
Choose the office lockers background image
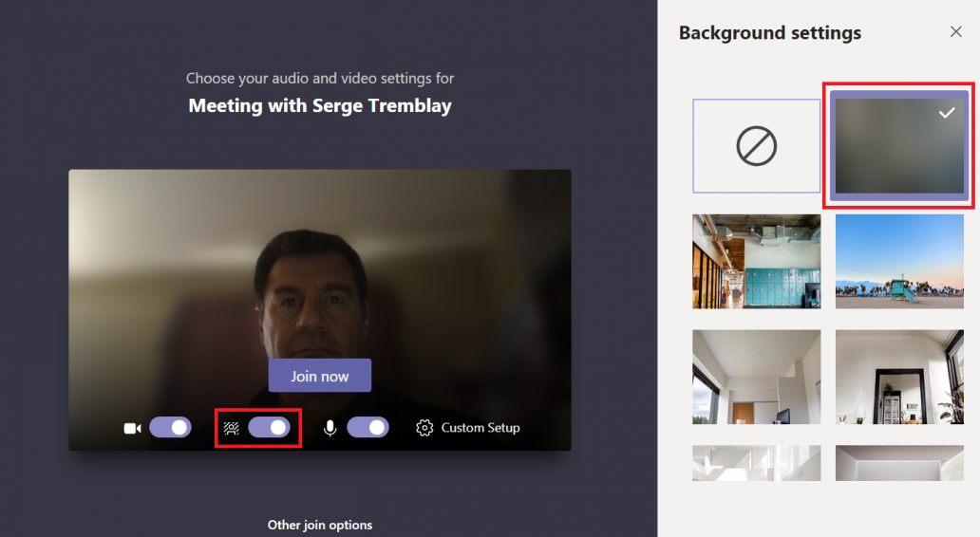coord(756,262)
